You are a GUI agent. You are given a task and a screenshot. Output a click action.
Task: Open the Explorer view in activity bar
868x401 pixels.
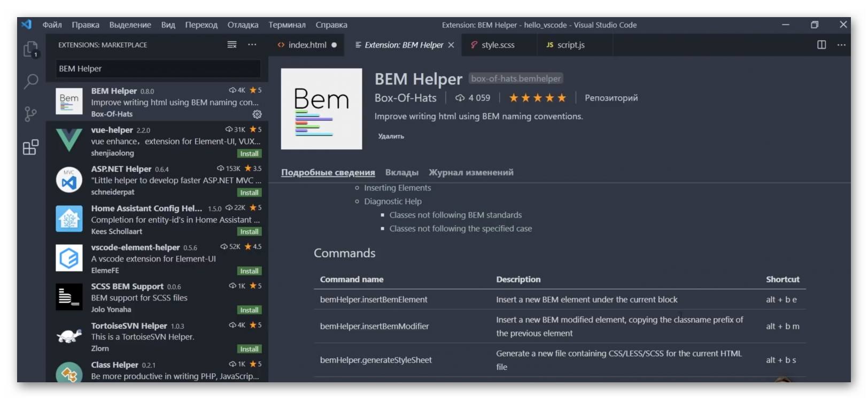[x=31, y=49]
